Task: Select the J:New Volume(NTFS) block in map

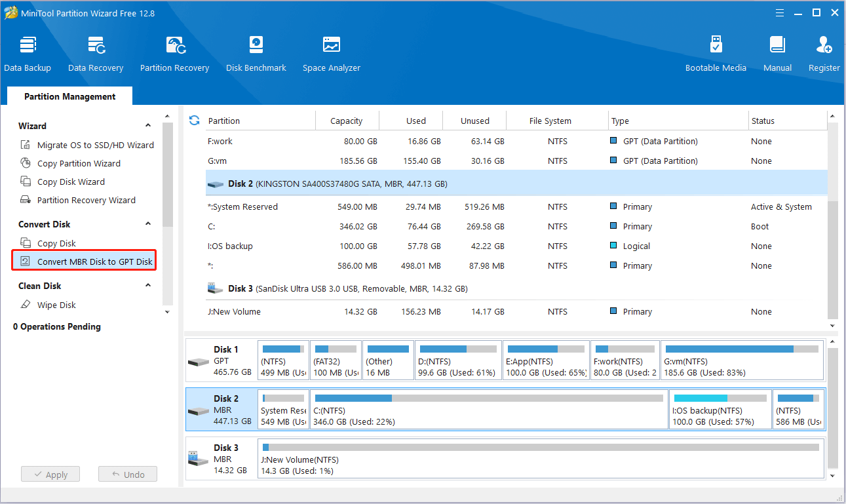Action: click(x=541, y=459)
